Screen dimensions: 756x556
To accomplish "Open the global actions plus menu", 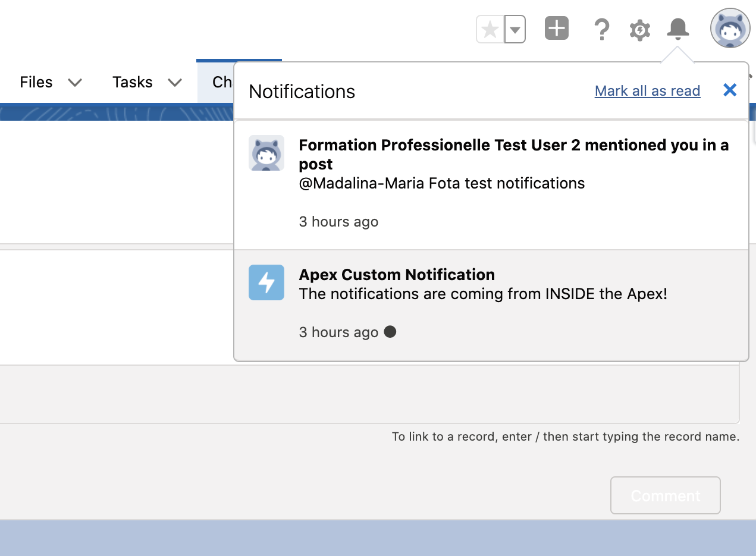I will 556,29.
